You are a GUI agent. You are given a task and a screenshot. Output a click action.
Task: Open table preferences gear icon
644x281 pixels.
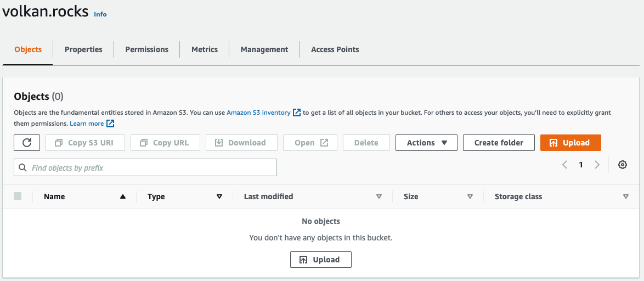[x=623, y=165]
